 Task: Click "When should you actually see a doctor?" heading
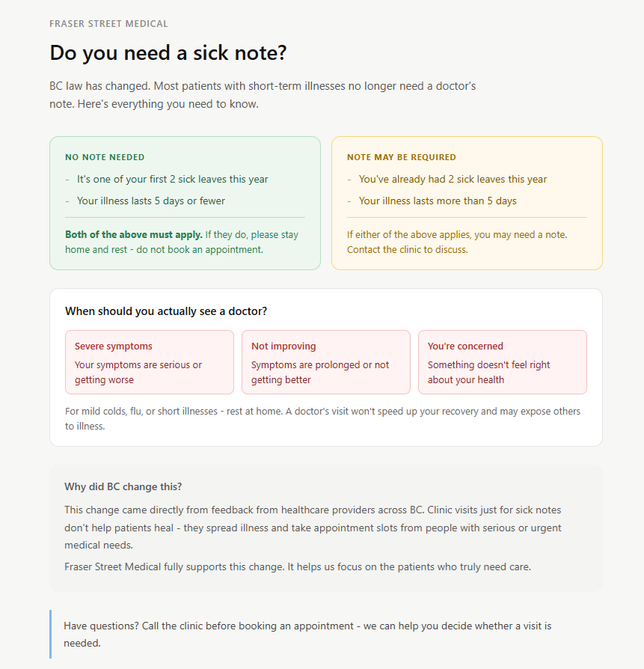pyautogui.click(x=166, y=311)
